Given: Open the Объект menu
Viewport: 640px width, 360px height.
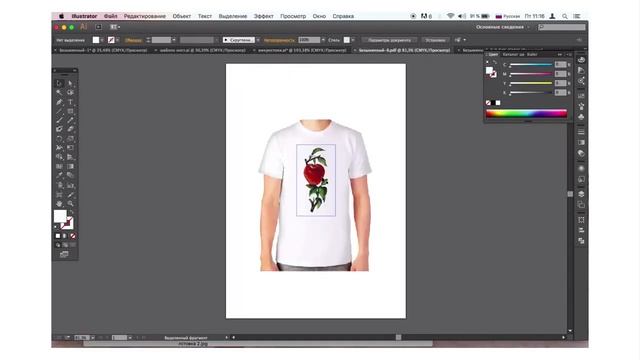Looking at the screenshot, I should coord(182,16).
